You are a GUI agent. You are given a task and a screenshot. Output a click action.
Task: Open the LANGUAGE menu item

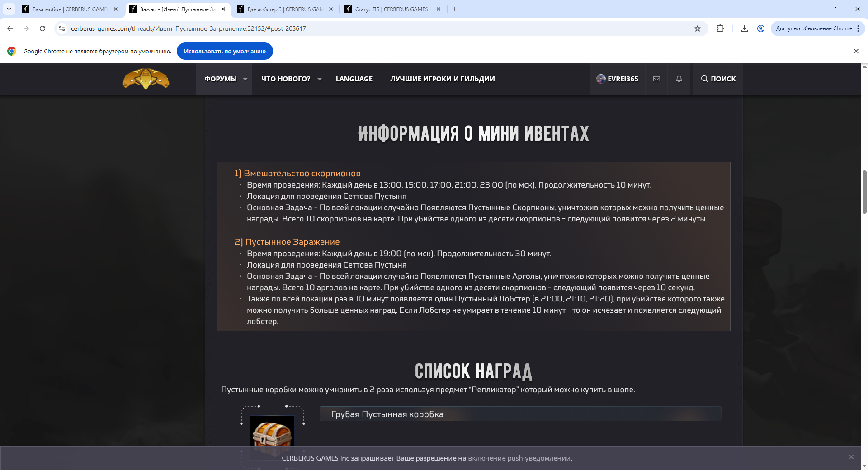354,79
